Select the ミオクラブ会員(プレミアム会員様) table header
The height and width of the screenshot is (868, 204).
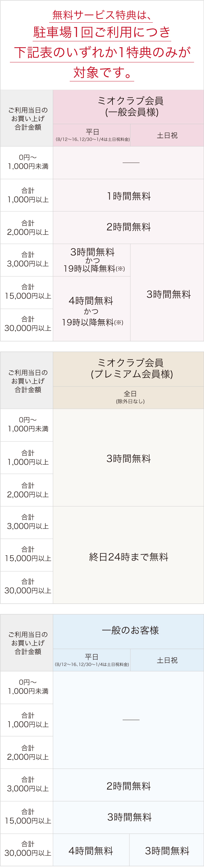coord(131,368)
